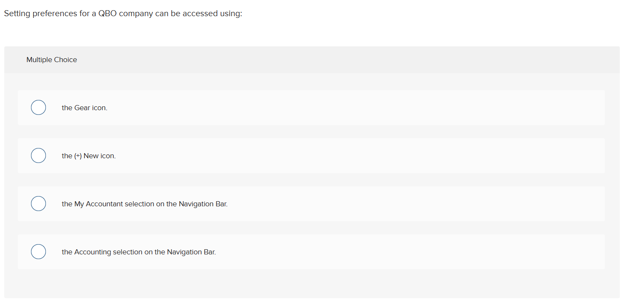Select the radio button for "the (+) New icon."
Image resolution: width=644 pixels, height=305 pixels.
[38, 155]
